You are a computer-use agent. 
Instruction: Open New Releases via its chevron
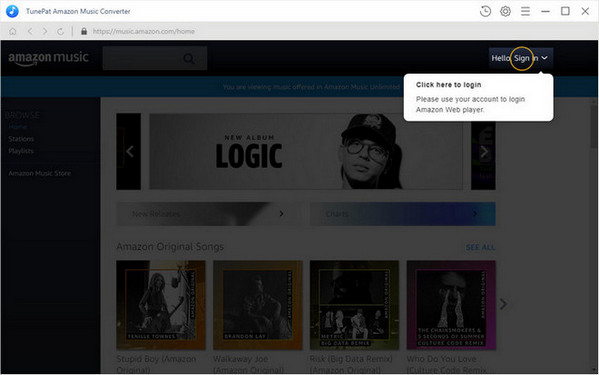click(x=282, y=213)
